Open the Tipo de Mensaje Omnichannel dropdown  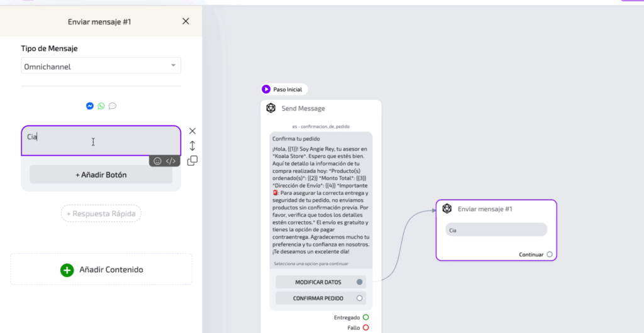(101, 66)
